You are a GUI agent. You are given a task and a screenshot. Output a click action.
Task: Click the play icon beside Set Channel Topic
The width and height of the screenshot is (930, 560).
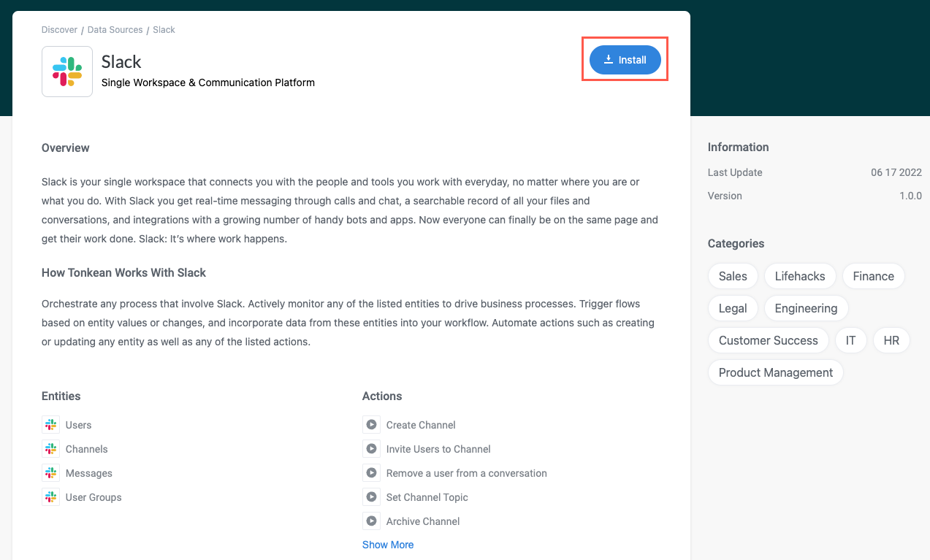(371, 497)
